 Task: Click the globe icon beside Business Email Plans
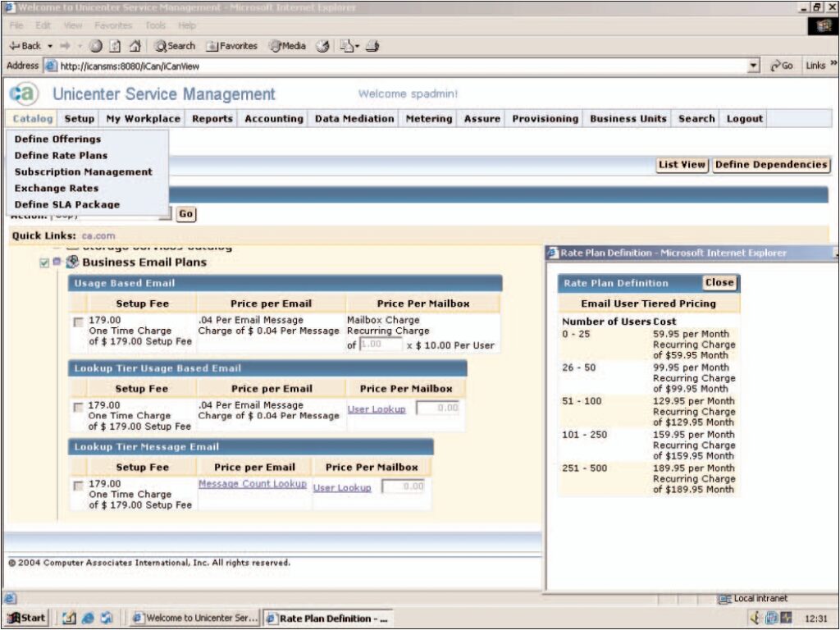(72, 262)
